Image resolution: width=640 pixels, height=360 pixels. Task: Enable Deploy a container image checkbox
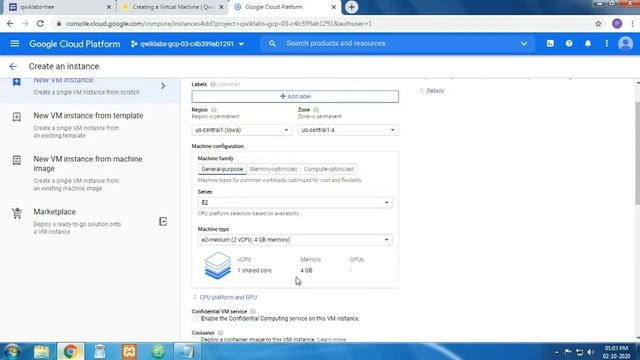195,340
